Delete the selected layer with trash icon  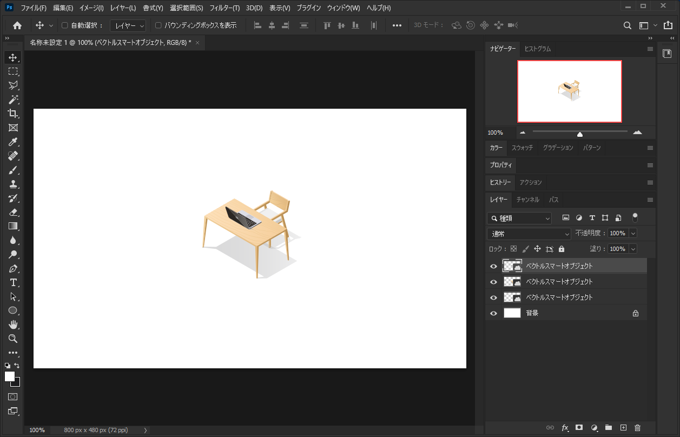[637, 427]
